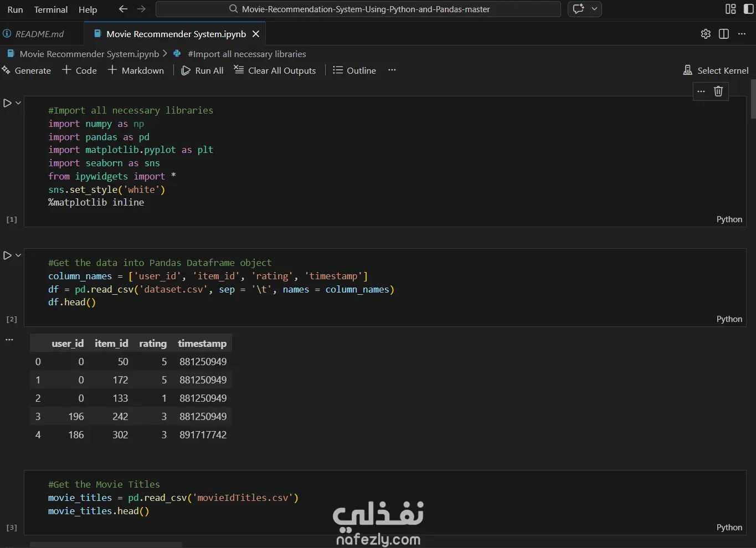Run the import libraries cell

coord(7,103)
